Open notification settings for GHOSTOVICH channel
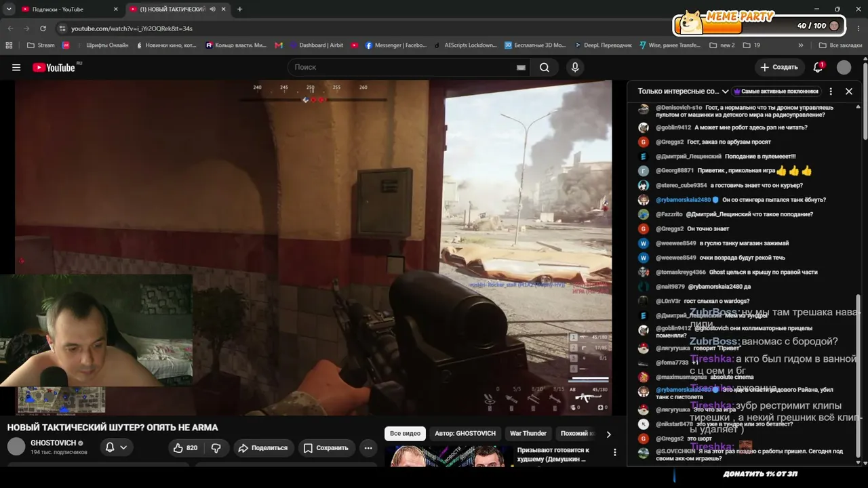The width and height of the screenshot is (868, 488). [116, 447]
